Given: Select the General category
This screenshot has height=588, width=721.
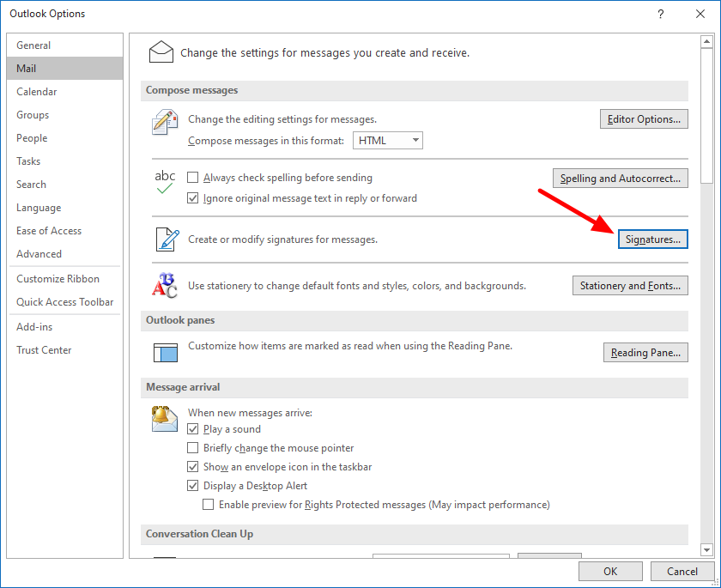Looking at the screenshot, I should click(x=65, y=45).
